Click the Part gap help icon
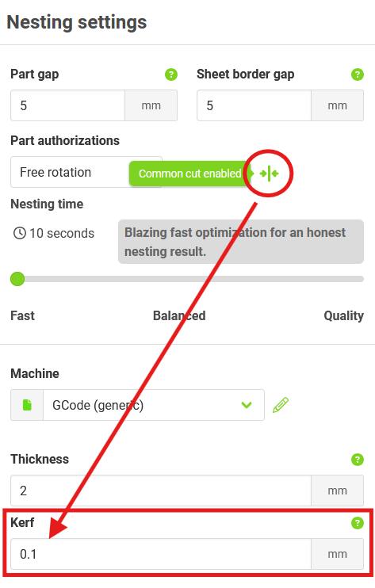The width and height of the screenshot is (375, 588). [171, 74]
